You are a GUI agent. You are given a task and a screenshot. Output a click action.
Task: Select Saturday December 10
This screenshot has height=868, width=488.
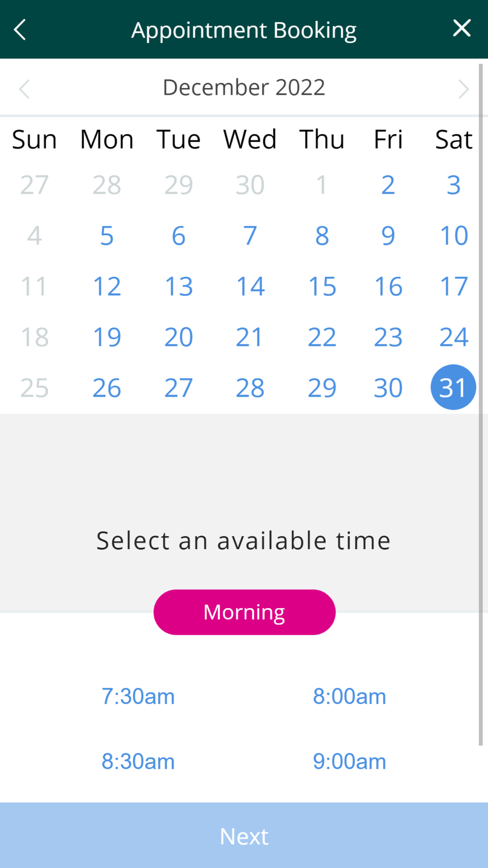(x=454, y=235)
